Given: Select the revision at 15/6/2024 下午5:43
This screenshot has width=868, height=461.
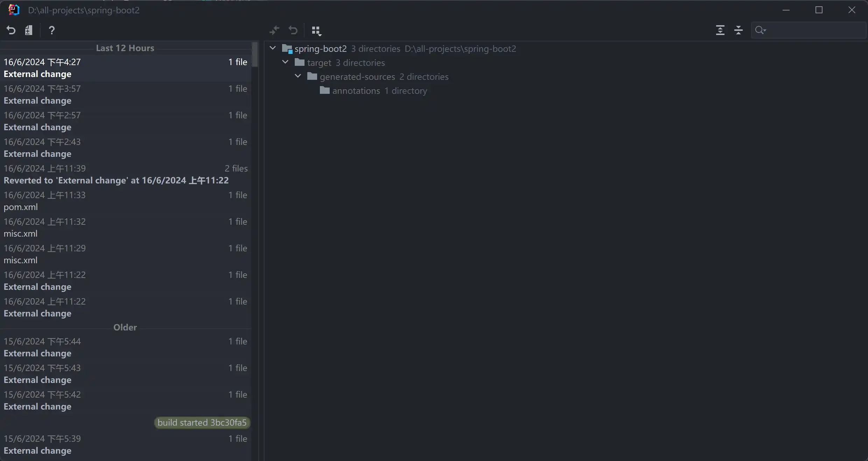Looking at the screenshot, I should pyautogui.click(x=125, y=374).
